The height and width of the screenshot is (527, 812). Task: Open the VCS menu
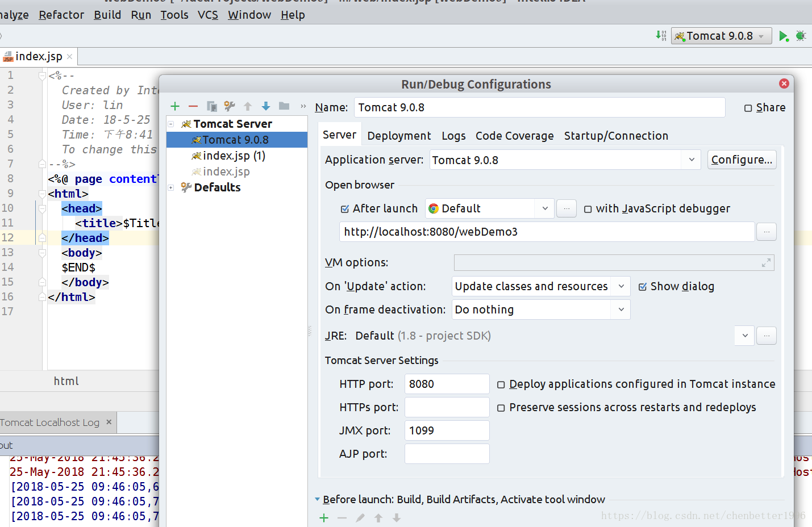[208, 15]
